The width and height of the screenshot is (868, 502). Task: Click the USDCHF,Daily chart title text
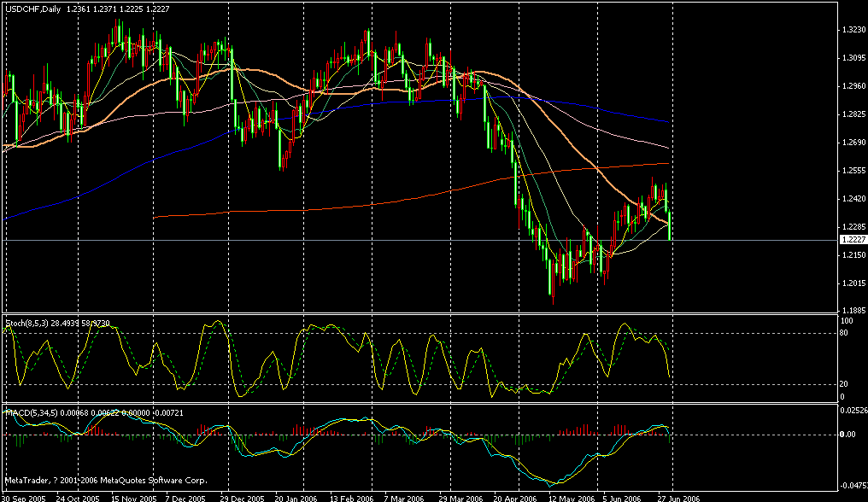coord(32,9)
